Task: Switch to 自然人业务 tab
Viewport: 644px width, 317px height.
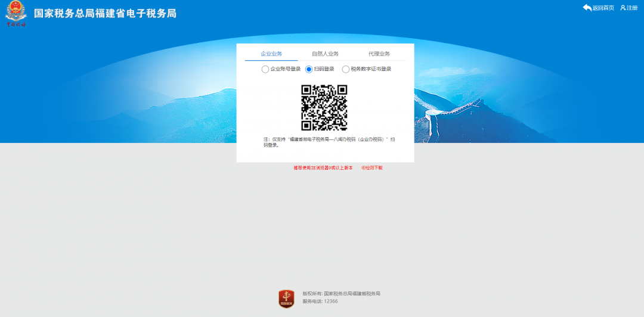Action: click(x=326, y=54)
